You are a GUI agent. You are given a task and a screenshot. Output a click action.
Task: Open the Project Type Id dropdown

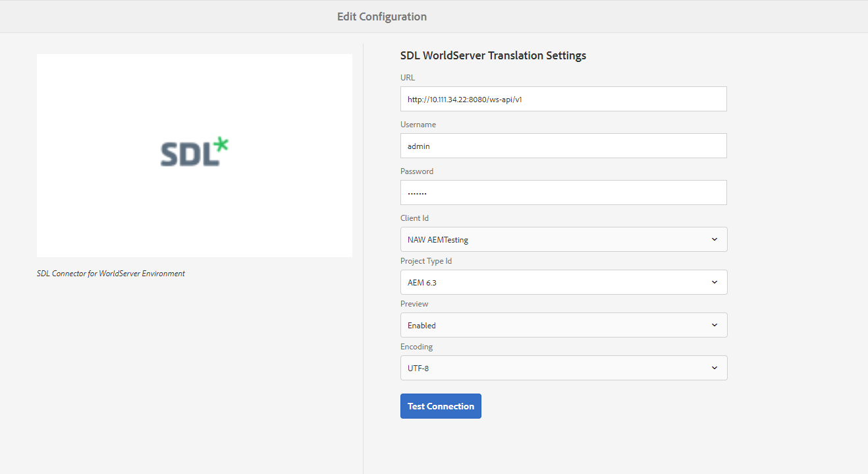point(564,282)
